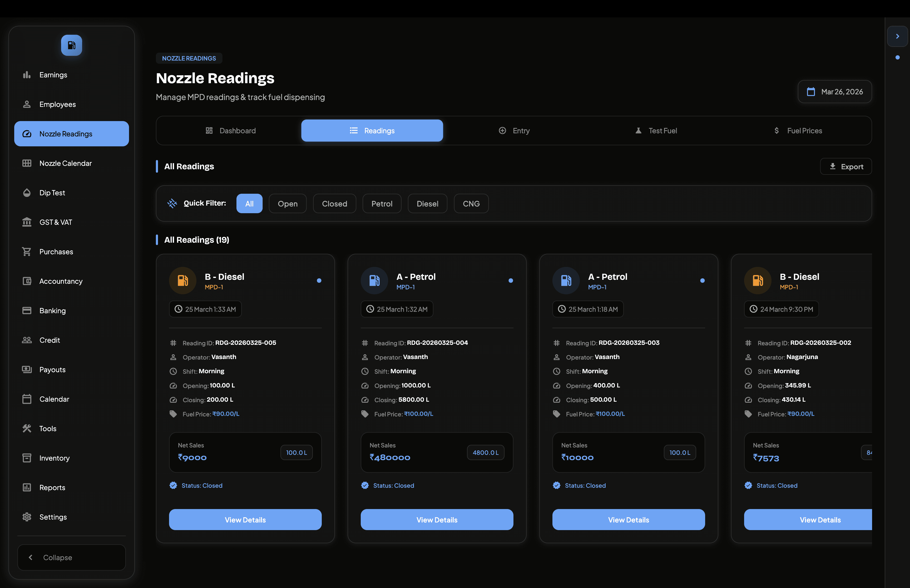View details for reading RDG-20260325-004

[437, 520]
